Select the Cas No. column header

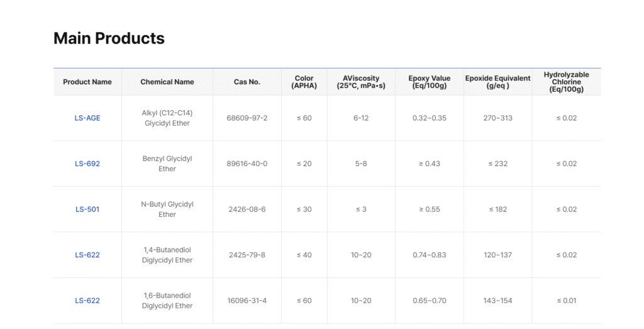247,82
